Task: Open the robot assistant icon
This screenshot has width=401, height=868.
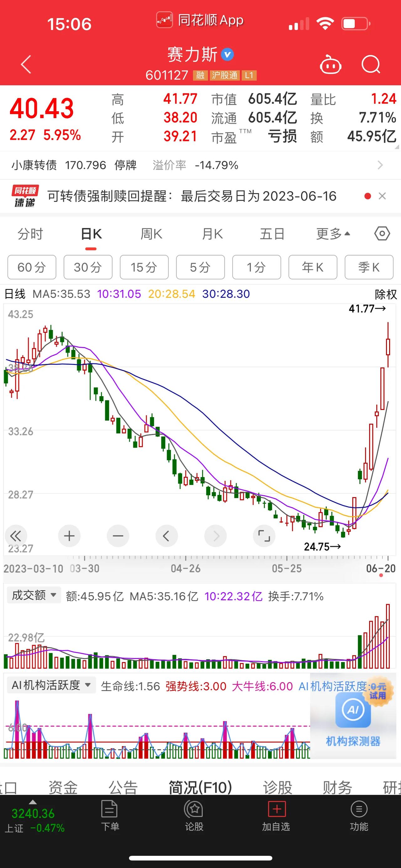Action: tap(330, 64)
